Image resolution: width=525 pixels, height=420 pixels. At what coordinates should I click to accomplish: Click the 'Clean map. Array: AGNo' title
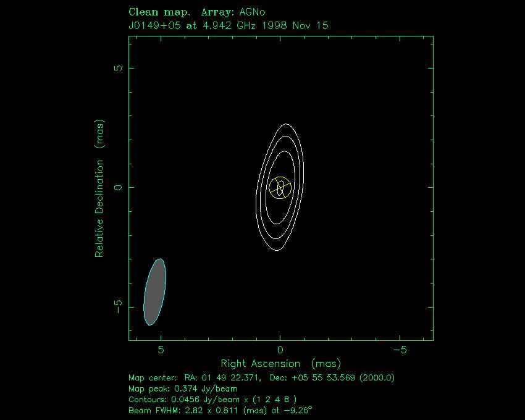pyautogui.click(x=197, y=12)
